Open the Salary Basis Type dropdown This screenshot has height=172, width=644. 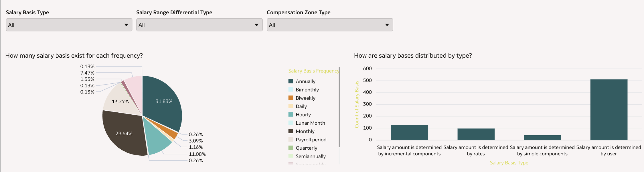coord(69,25)
